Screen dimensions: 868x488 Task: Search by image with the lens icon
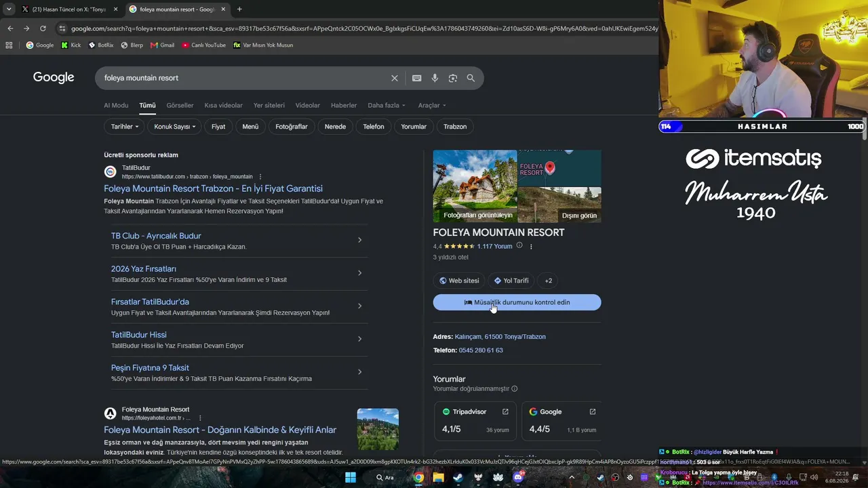click(x=453, y=78)
